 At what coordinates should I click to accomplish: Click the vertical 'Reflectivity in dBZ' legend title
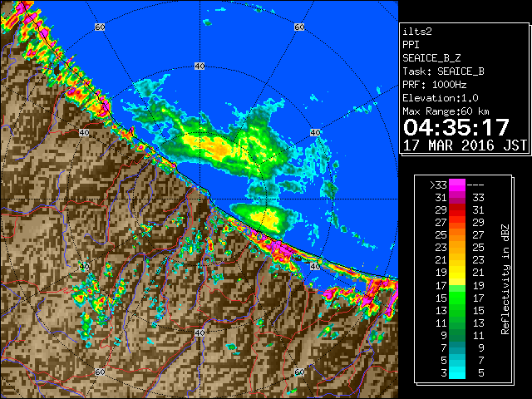tap(505, 279)
